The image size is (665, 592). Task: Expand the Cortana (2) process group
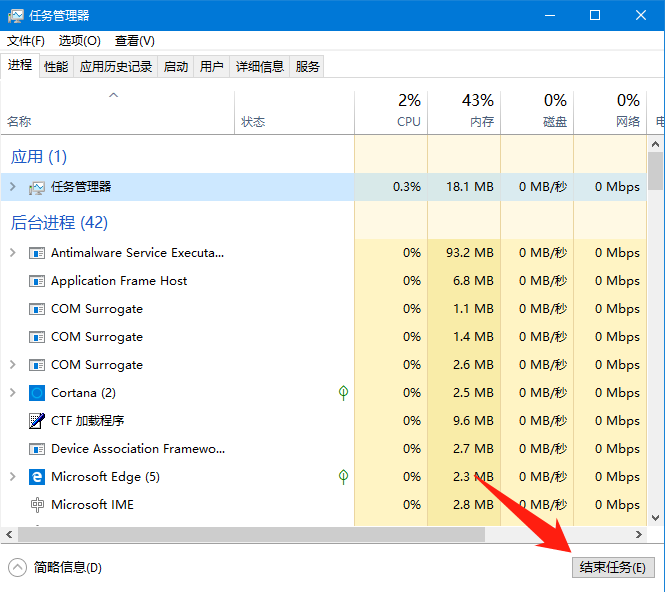click(x=12, y=393)
